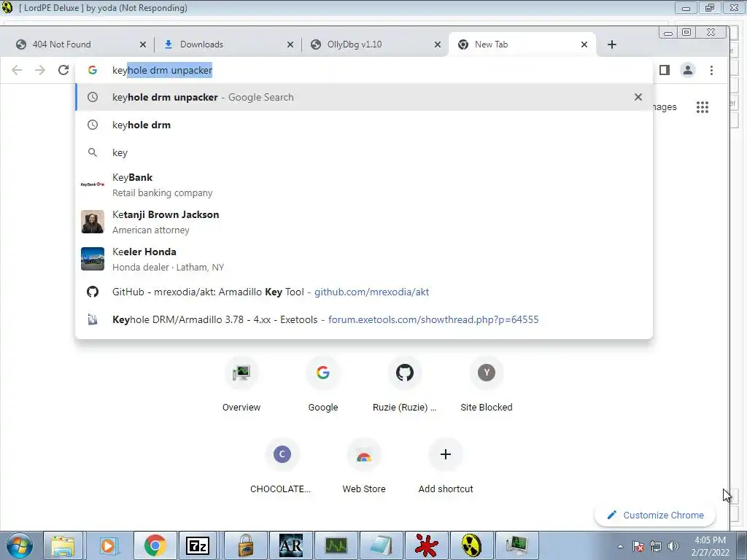Go back with the back arrow
Viewport: 747px width, 560px height.
pos(18,70)
